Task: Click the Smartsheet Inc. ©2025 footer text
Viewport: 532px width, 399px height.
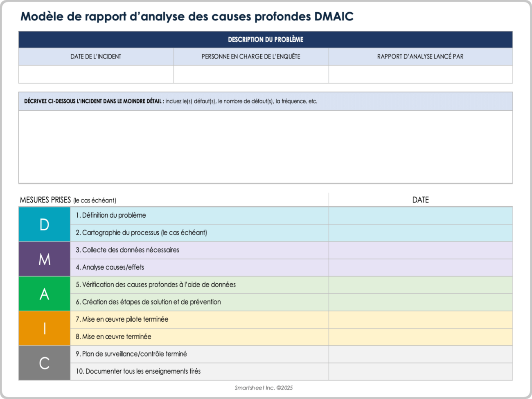Action: coord(265,388)
